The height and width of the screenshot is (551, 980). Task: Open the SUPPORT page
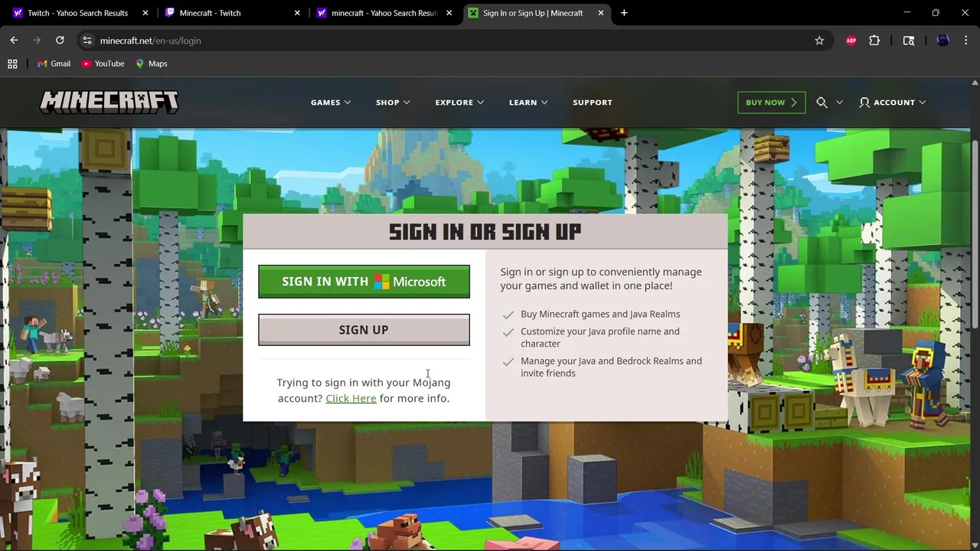pyautogui.click(x=593, y=103)
